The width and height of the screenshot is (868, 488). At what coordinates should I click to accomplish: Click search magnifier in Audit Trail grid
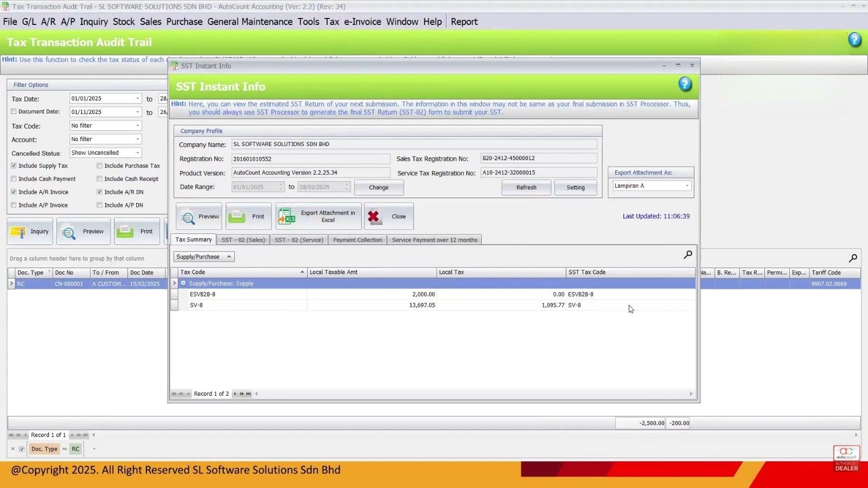point(853,258)
